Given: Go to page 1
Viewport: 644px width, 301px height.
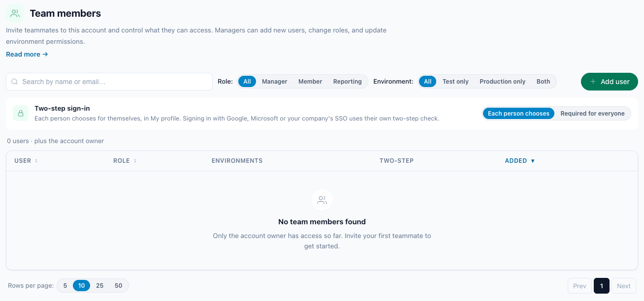Looking at the screenshot, I should click(602, 286).
